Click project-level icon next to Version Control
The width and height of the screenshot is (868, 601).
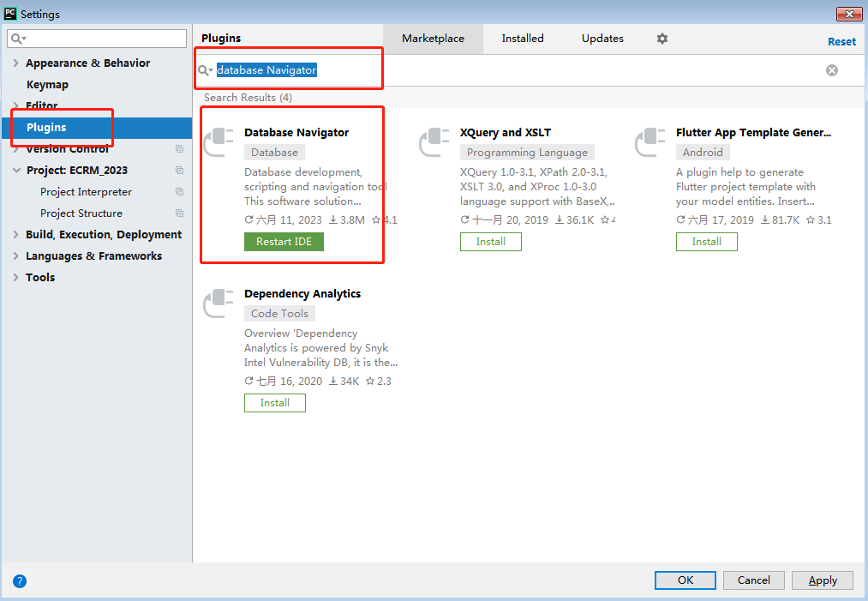coord(179,148)
